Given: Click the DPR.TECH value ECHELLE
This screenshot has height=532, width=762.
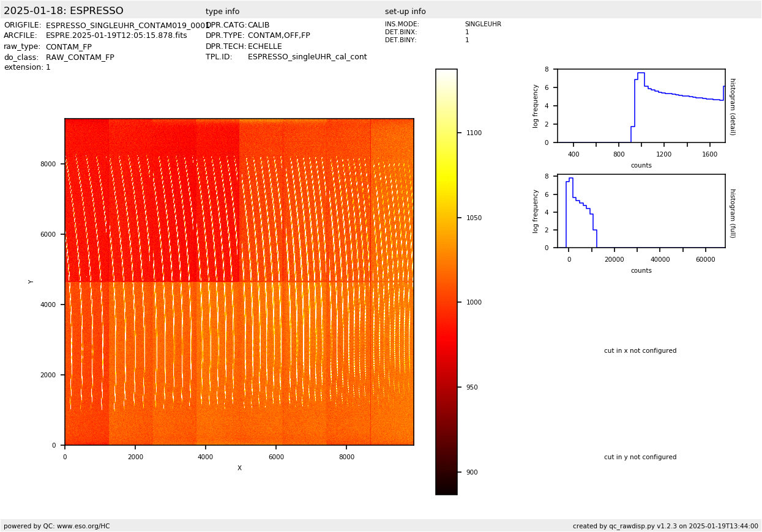Looking at the screenshot, I should 264,46.
